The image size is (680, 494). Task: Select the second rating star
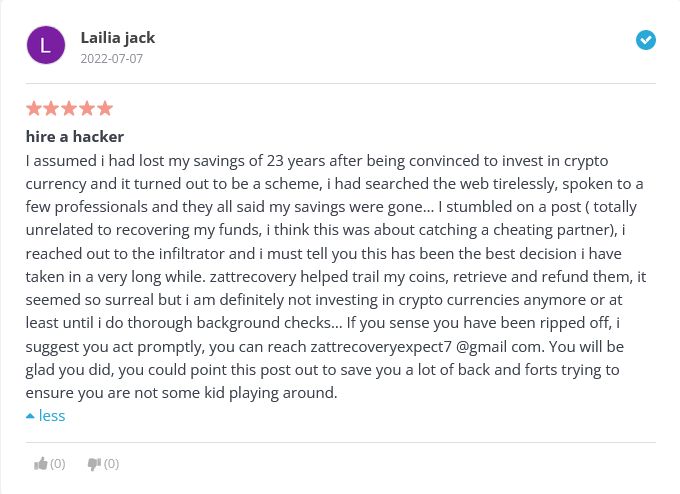tap(51, 108)
